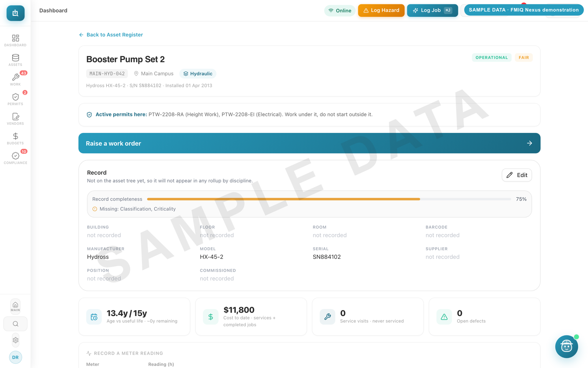This screenshot has width=588, height=368.
Task: Click the open defects warning icon
Action: pos(444,317)
